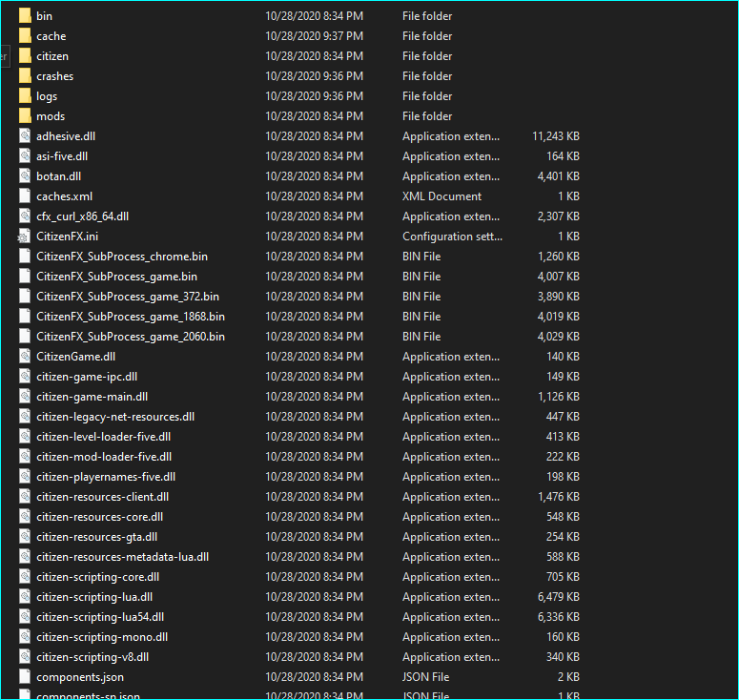739x700 pixels.
Task: Select the citizen-game-ipc.dll file icon
Action: [25, 376]
